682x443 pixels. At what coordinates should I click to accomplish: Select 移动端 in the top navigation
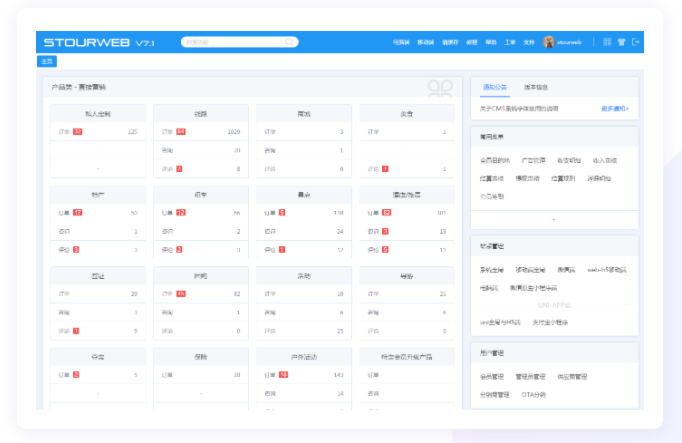pos(425,43)
